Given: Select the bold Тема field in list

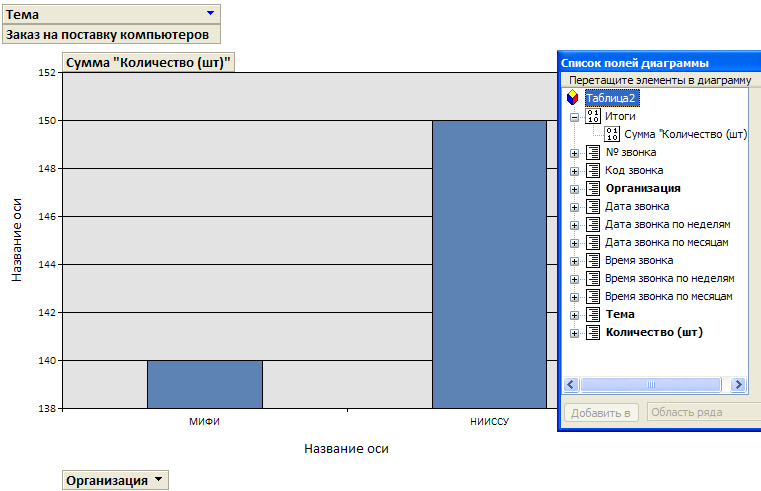Looking at the screenshot, I should pos(620,314).
